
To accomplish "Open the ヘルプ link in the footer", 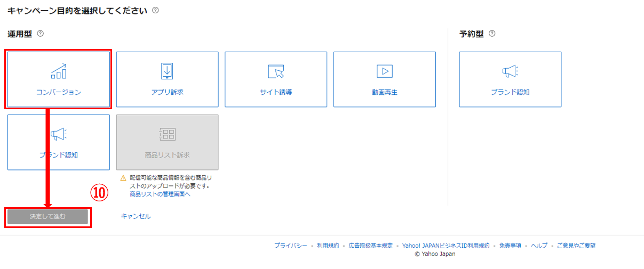I will pos(539,246).
